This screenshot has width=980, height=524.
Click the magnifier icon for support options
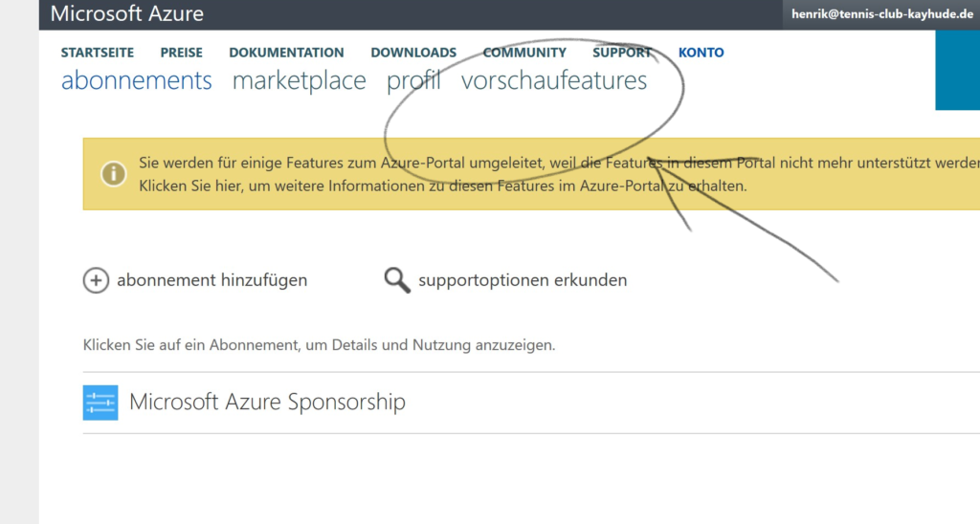396,280
